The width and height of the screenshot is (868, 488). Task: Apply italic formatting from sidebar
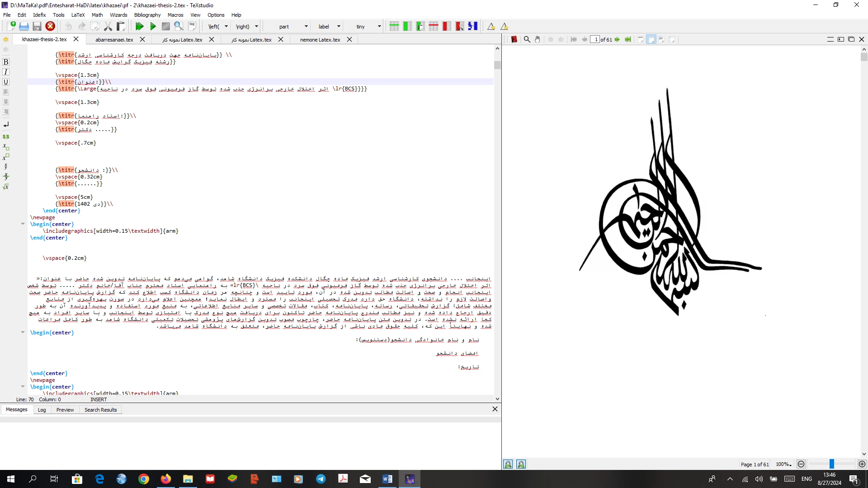pyautogui.click(x=6, y=72)
